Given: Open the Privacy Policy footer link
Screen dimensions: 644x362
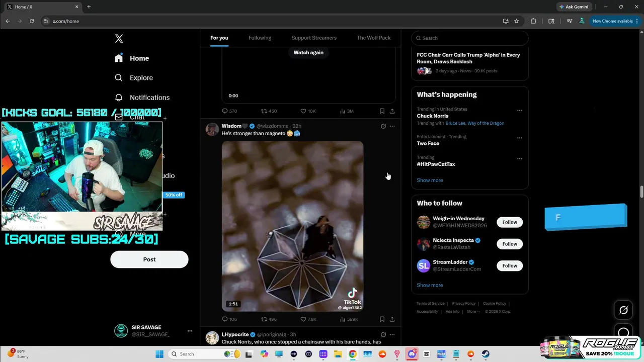Looking at the screenshot, I should pyautogui.click(x=464, y=304).
